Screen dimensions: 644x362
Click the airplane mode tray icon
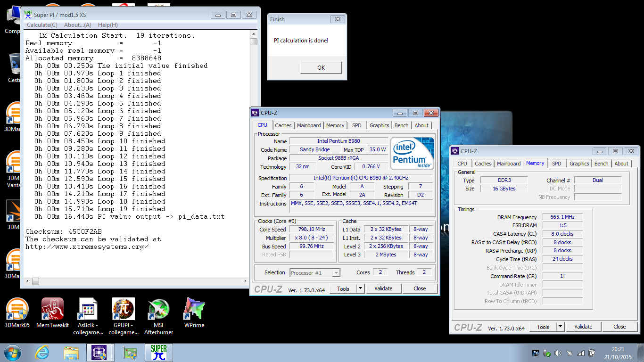point(570,353)
